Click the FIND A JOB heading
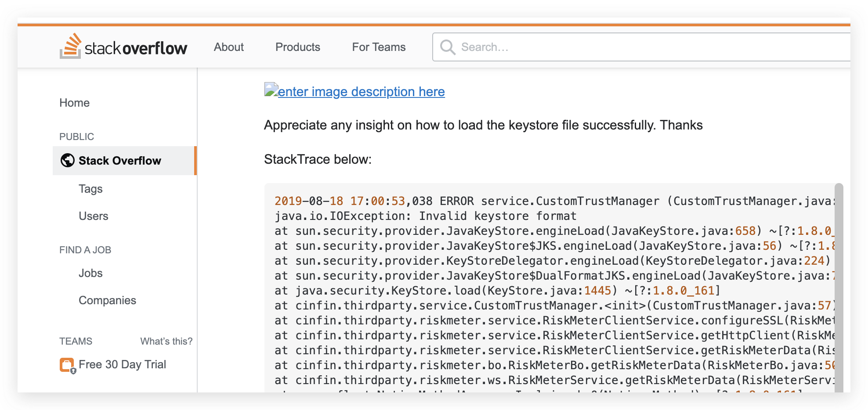This screenshot has width=868, height=410. (x=85, y=250)
